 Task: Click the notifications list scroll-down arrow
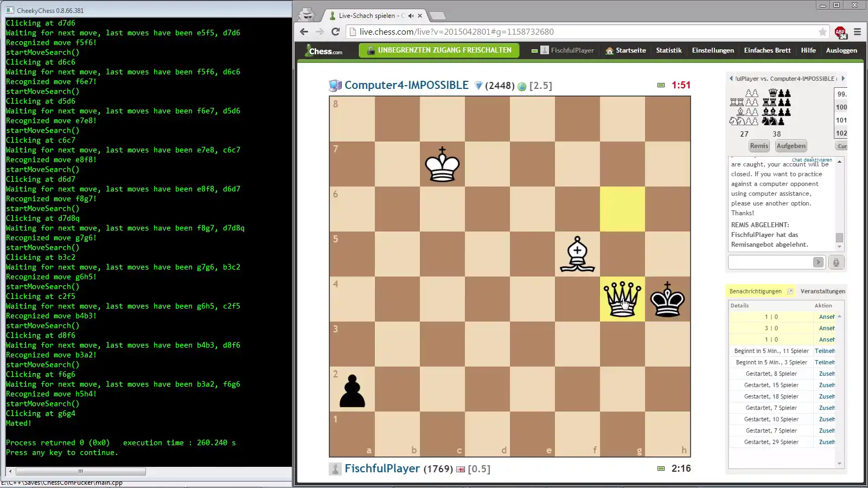coord(839,464)
